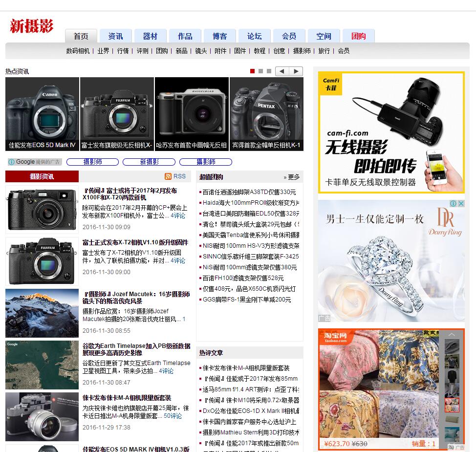Click the 新摄影 ad pill button

149,162
